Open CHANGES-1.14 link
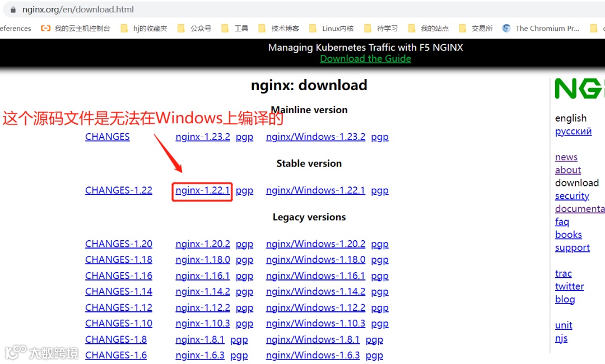 (x=119, y=292)
